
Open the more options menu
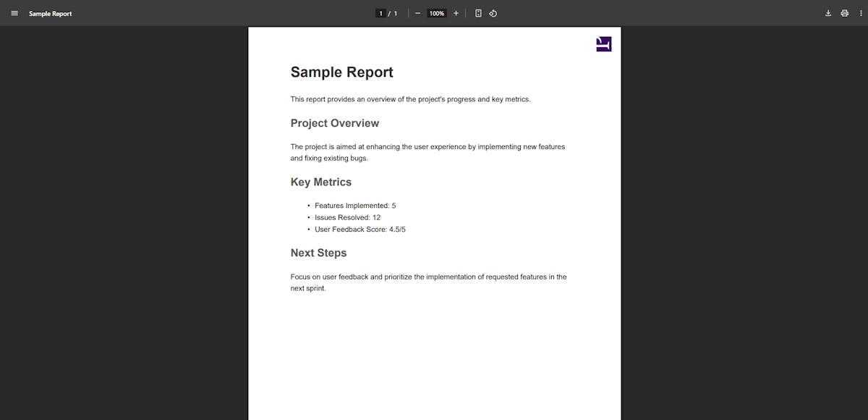[862, 13]
